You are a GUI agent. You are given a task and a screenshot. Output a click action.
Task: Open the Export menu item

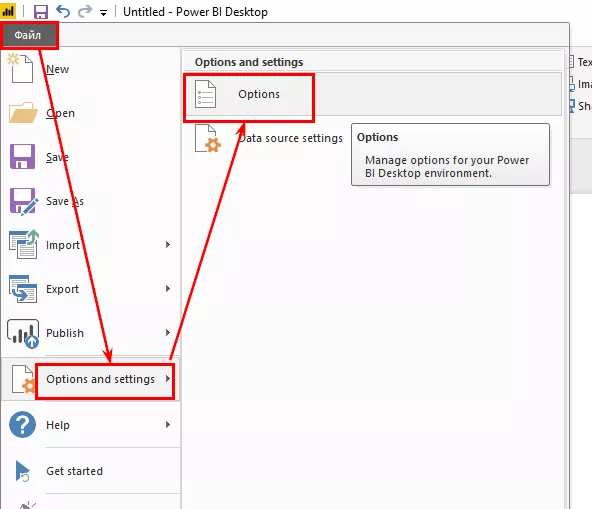click(90, 289)
